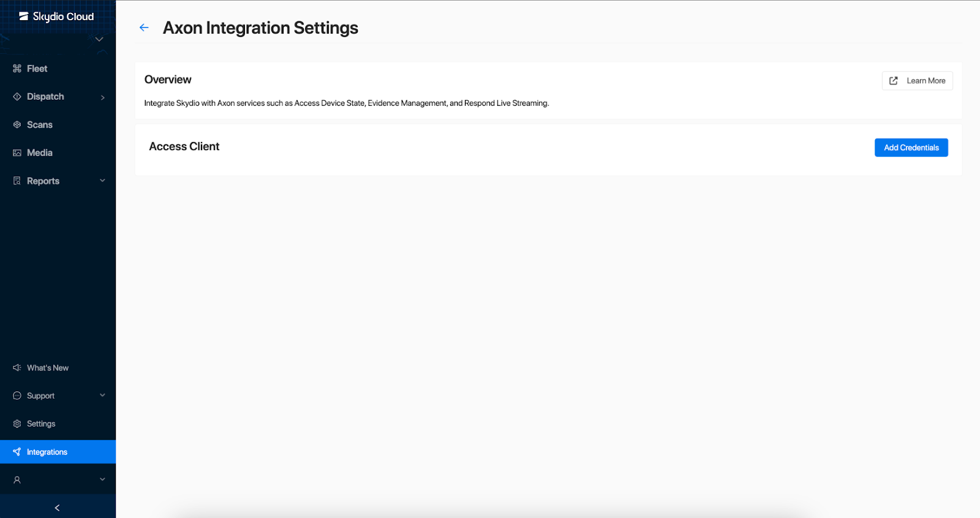Collapse the sidebar with bottom arrow
This screenshot has width=980, height=518.
tap(58, 508)
